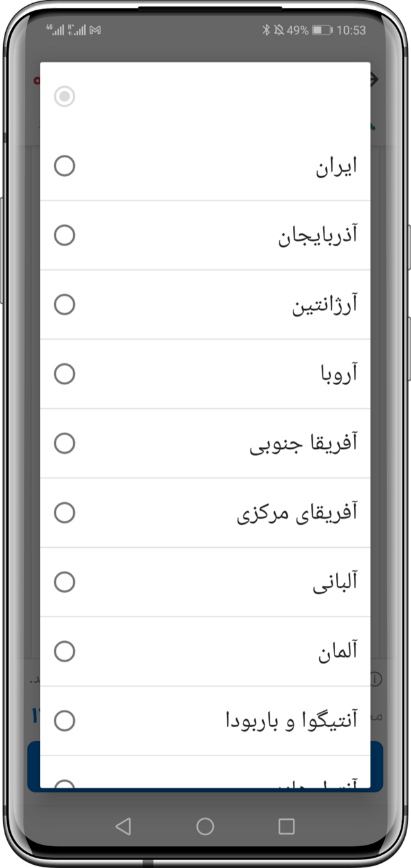Image resolution: width=411 pixels, height=868 pixels.
Task: Tap the 4G signal strength icon
Action: [x=55, y=30]
